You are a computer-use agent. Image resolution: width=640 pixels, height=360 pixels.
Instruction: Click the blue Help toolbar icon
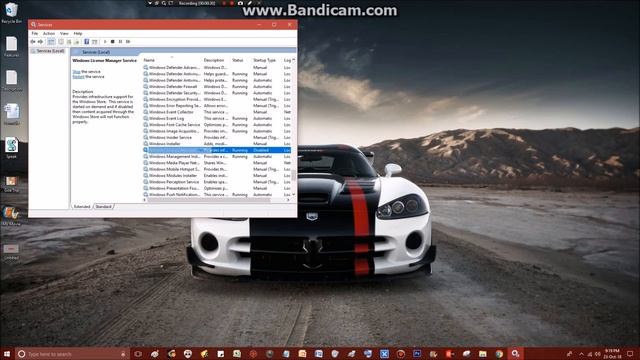(87, 42)
